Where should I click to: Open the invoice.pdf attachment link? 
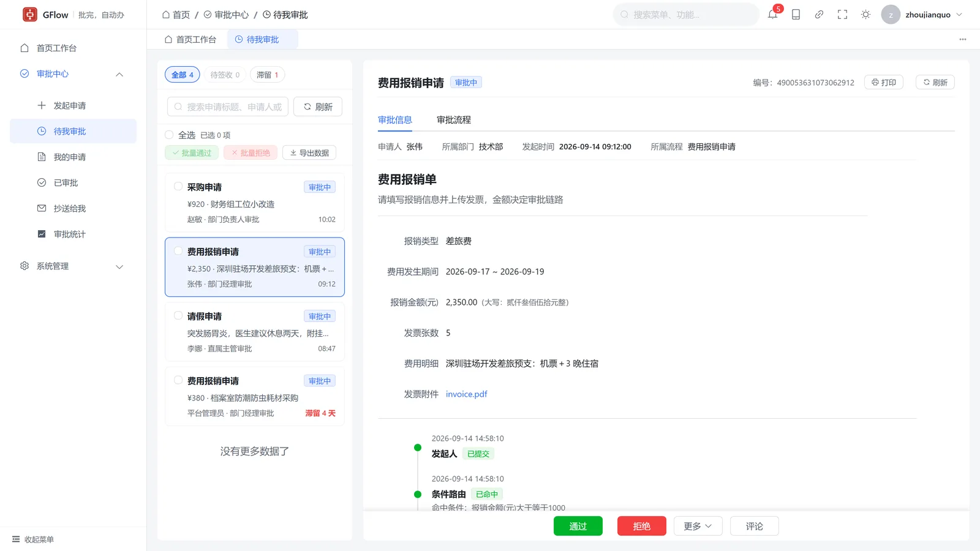[467, 394]
